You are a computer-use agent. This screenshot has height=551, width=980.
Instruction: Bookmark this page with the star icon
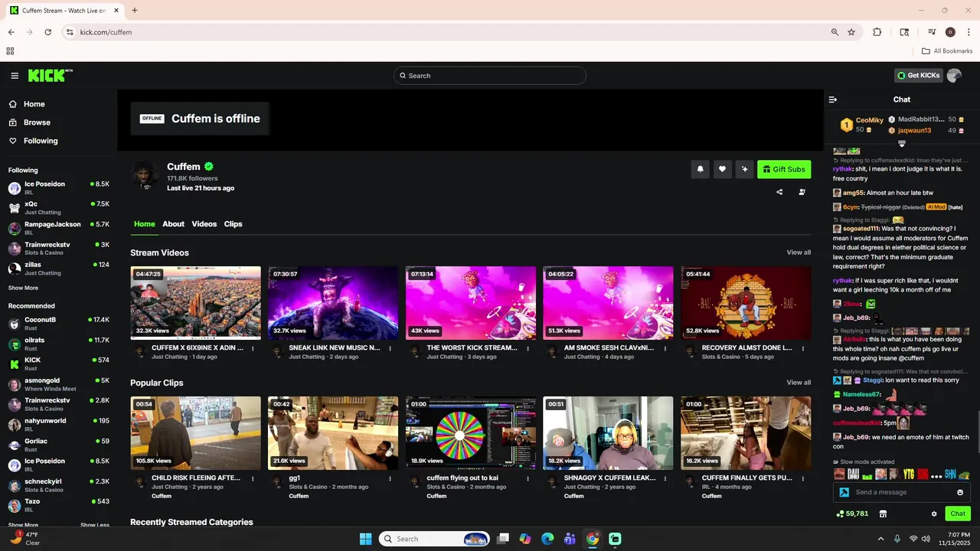point(851,32)
